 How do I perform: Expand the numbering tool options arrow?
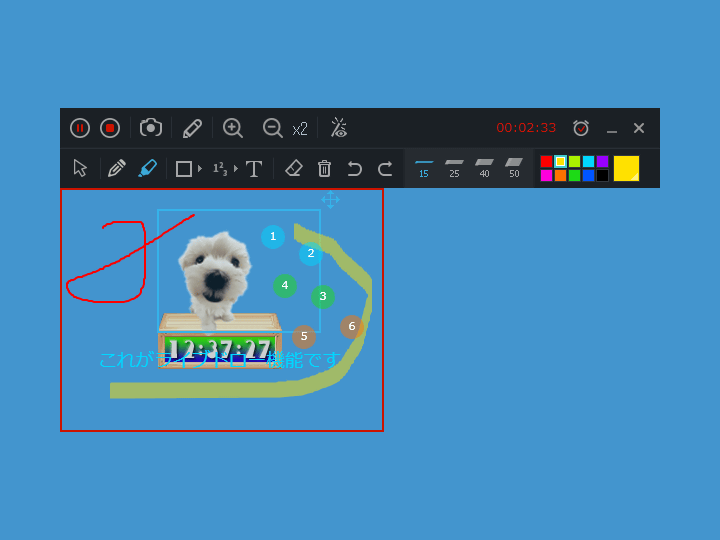pyautogui.click(x=236, y=169)
